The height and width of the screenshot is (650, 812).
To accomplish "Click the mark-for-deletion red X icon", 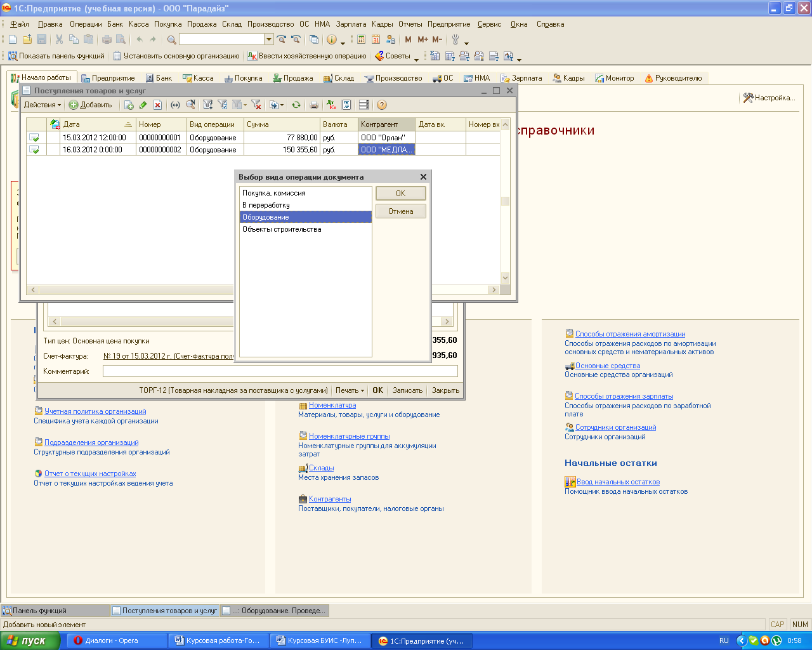I will 157,105.
